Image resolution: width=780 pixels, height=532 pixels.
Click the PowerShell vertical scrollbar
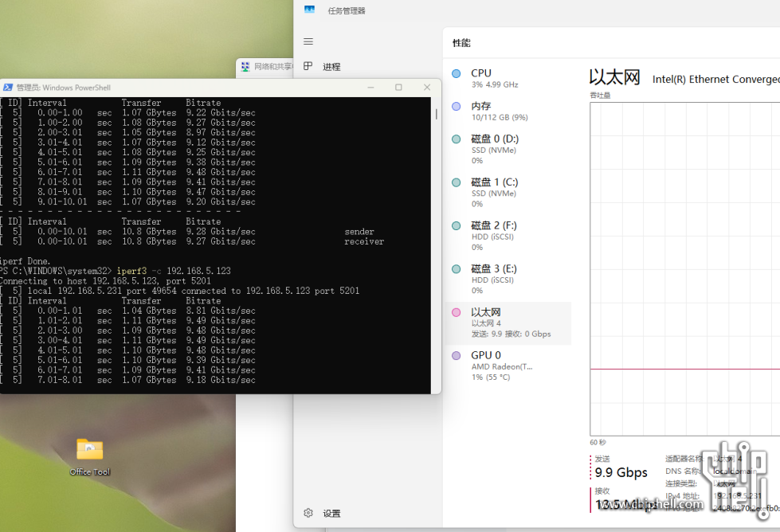[436, 114]
